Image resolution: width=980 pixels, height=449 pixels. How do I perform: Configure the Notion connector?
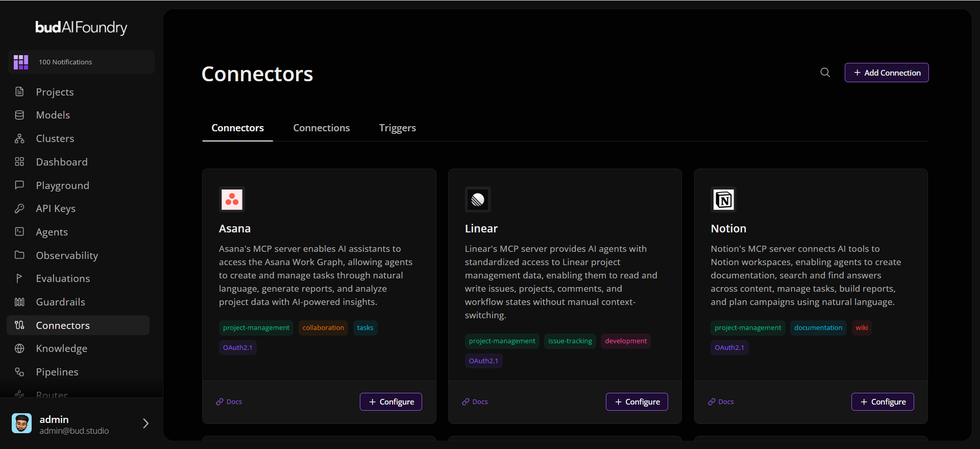coord(883,401)
